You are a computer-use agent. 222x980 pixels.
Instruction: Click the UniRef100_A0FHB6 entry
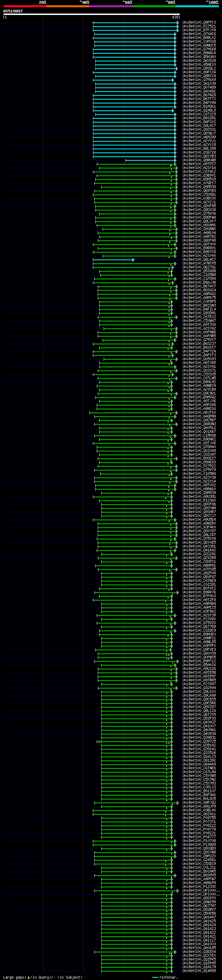(x=199, y=332)
